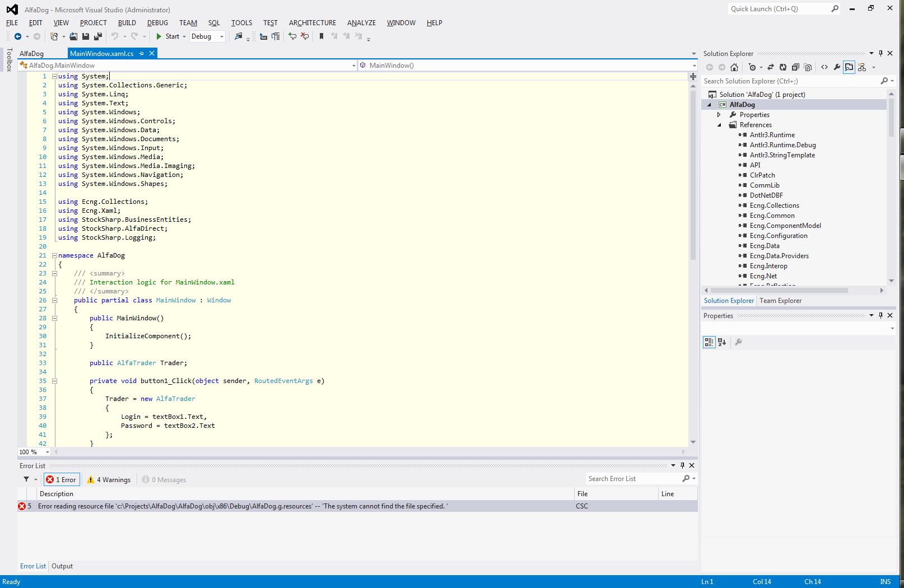Open the BUILD menu
This screenshot has height=588, width=904.
[127, 23]
